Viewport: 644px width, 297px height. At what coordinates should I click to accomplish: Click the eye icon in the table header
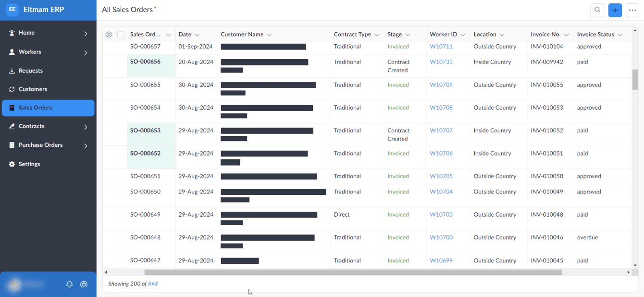pos(109,34)
